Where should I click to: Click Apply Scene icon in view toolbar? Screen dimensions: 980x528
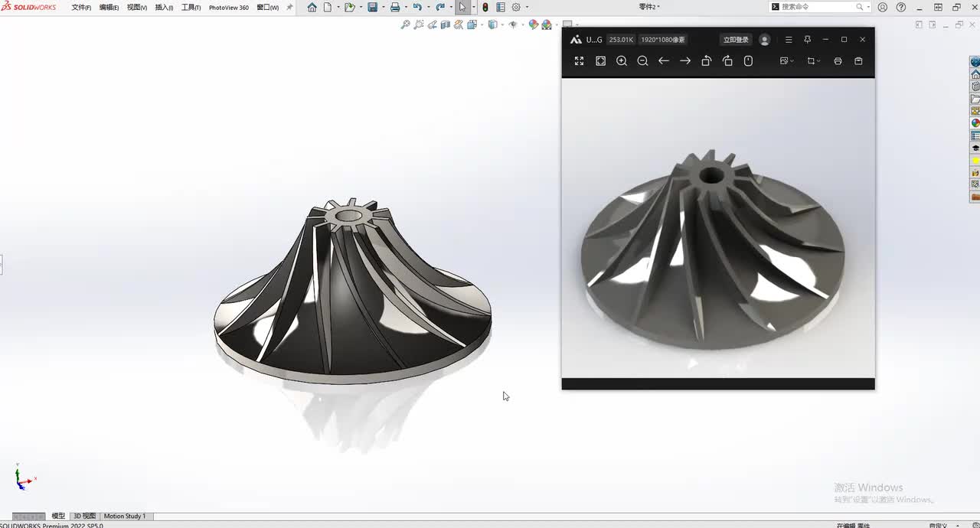[547, 24]
